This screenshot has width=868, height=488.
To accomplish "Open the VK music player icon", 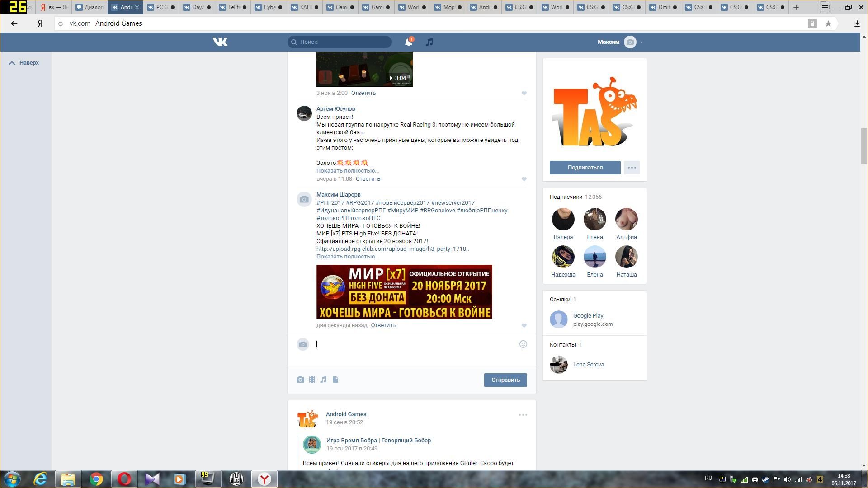I will click(x=429, y=42).
